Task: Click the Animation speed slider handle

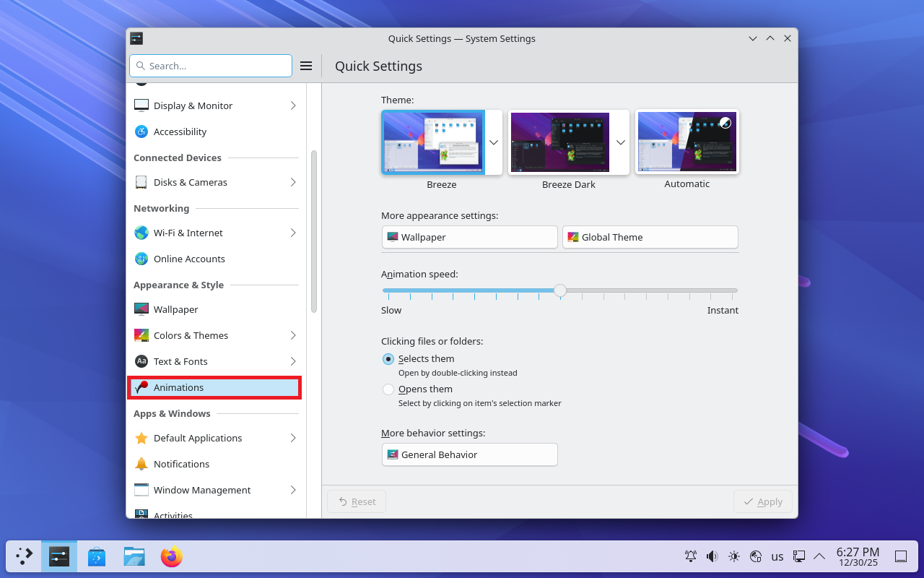Action: [560, 290]
